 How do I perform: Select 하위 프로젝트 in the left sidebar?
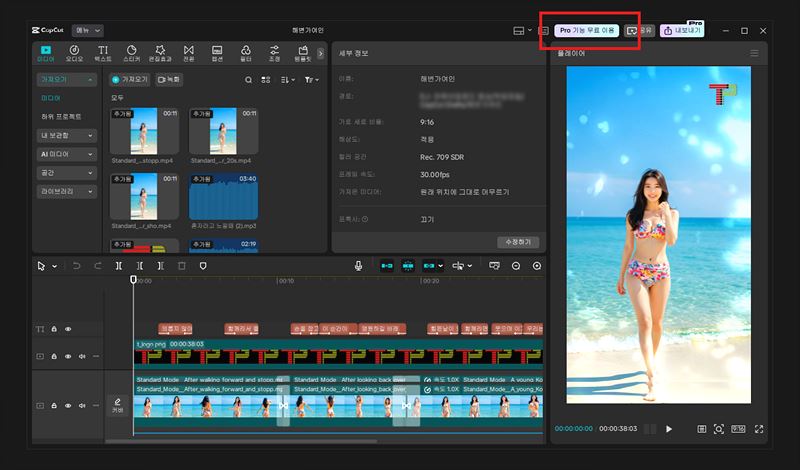(62, 116)
